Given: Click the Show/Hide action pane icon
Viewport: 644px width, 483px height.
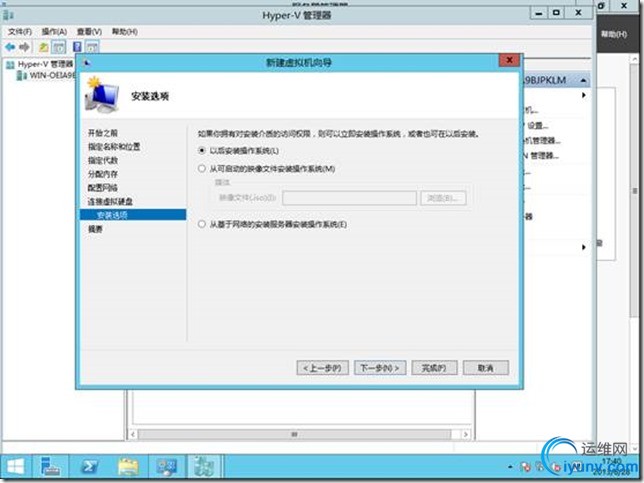Looking at the screenshot, I should point(92,47).
